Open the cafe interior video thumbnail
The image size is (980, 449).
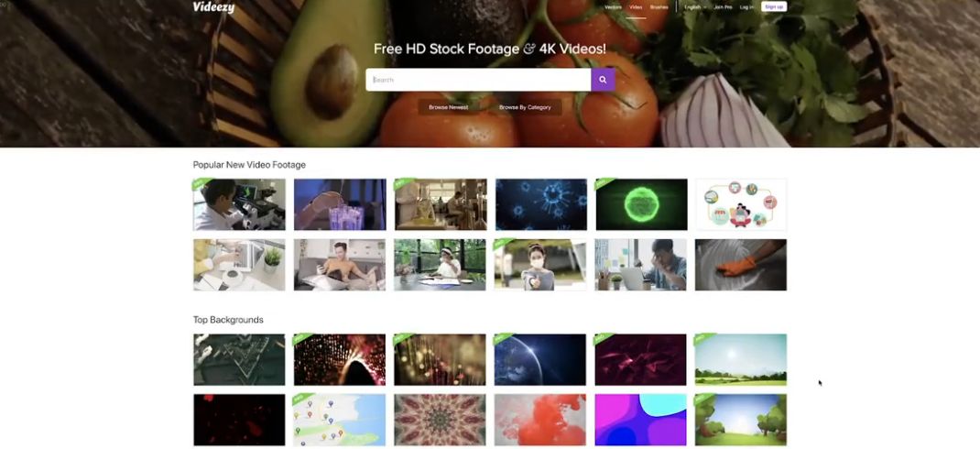pos(441,204)
